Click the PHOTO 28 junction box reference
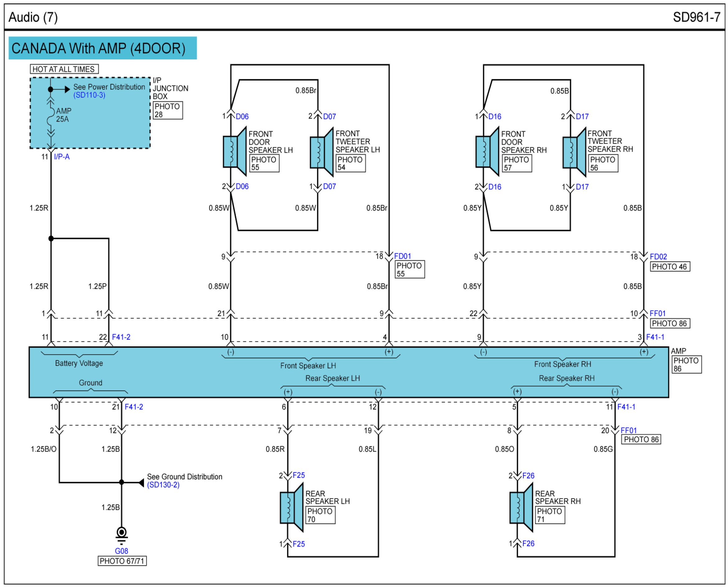Image resolution: width=728 pixels, height=587 pixels. click(x=168, y=110)
